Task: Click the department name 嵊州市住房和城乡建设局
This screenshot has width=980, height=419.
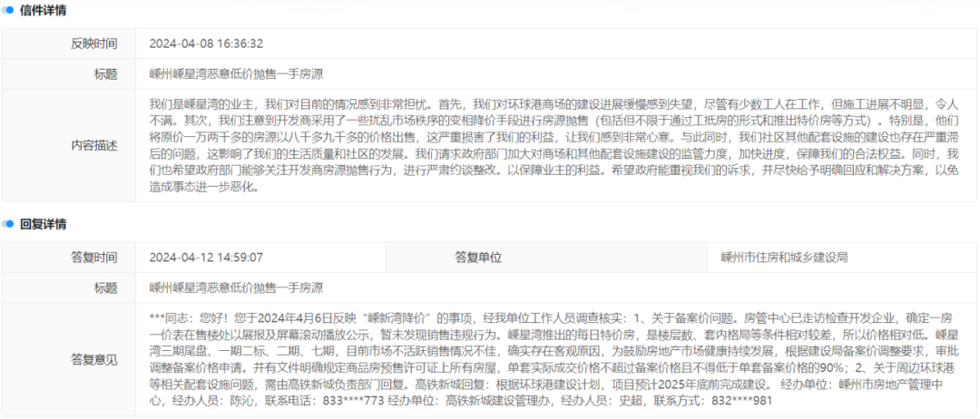Action: point(784,258)
